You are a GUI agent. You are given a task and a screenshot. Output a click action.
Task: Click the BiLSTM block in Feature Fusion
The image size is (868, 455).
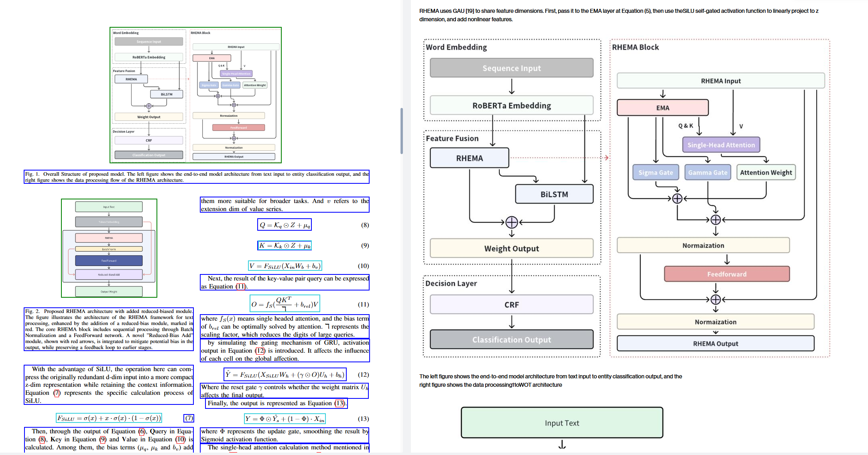(554, 194)
